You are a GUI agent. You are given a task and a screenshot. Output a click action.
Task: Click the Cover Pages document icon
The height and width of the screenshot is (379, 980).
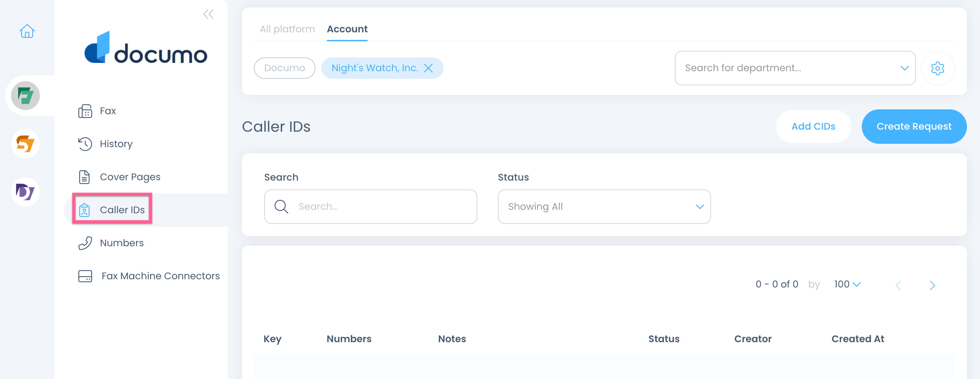85,177
